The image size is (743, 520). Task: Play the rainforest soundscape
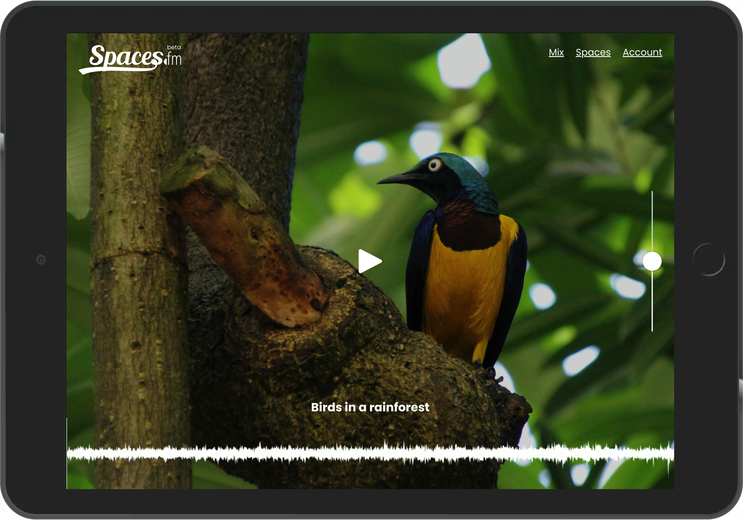point(370,261)
